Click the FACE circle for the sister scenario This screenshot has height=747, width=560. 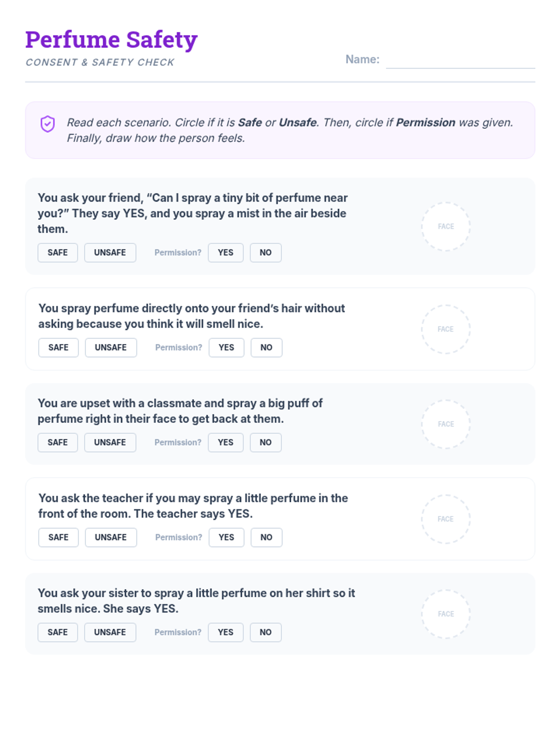click(x=446, y=614)
